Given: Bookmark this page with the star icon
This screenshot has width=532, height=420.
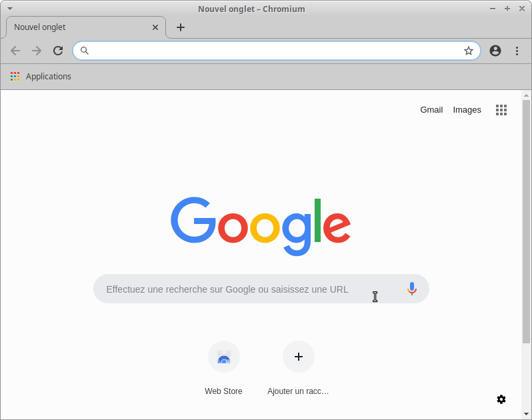Looking at the screenshot, I should coord(469,51).
